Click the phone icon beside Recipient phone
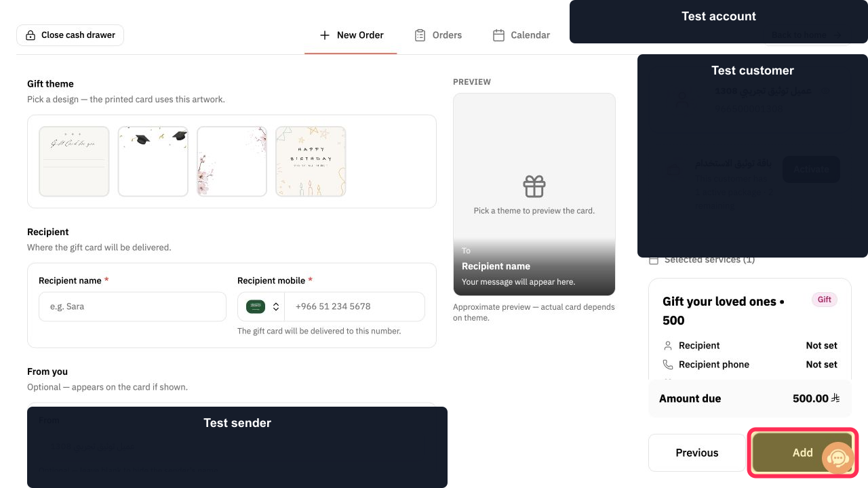Screen dimensions: 868x488 point(668,365)
